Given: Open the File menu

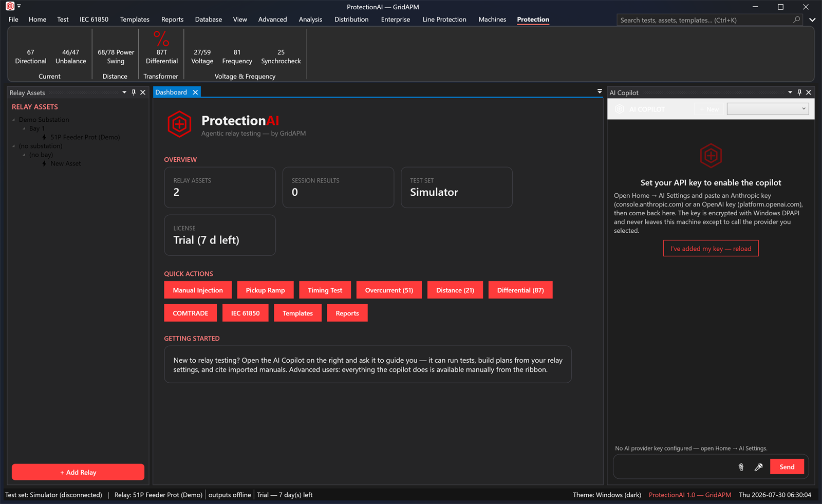Looking at the screenshot, I should coord(13,20).
